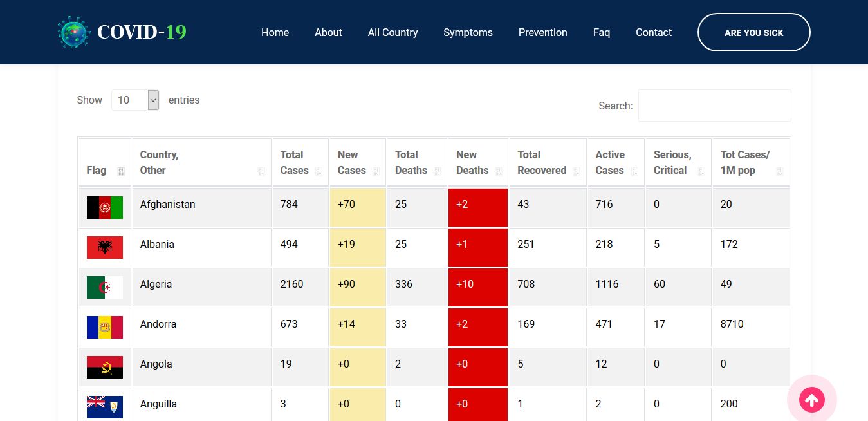Open the Show entries dropdown
The width and height of the screenshot is (868, 421).
coord(135,100)
